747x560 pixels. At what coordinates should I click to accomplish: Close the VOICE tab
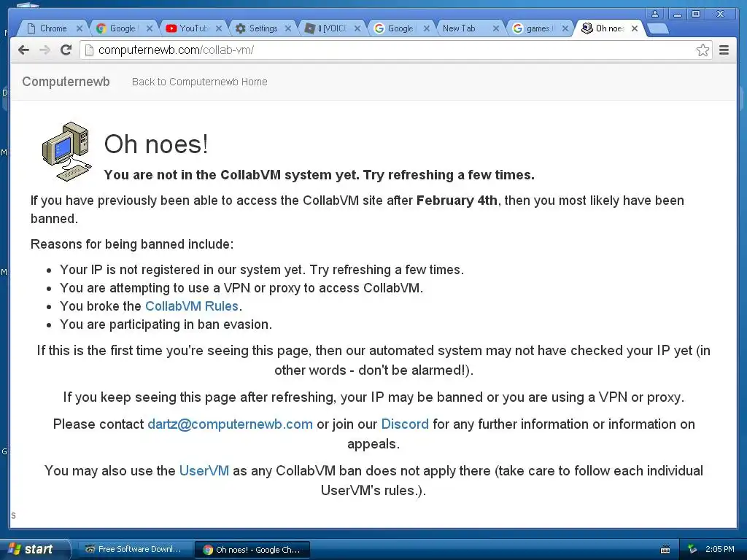357,28
